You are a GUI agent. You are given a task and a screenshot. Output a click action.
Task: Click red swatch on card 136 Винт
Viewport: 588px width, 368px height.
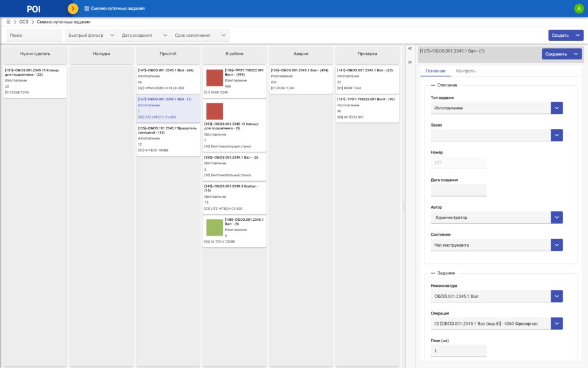215,78
